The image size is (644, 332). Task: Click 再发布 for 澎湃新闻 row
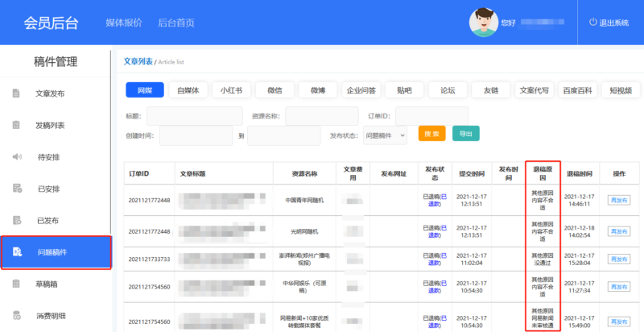pos(619,259)
